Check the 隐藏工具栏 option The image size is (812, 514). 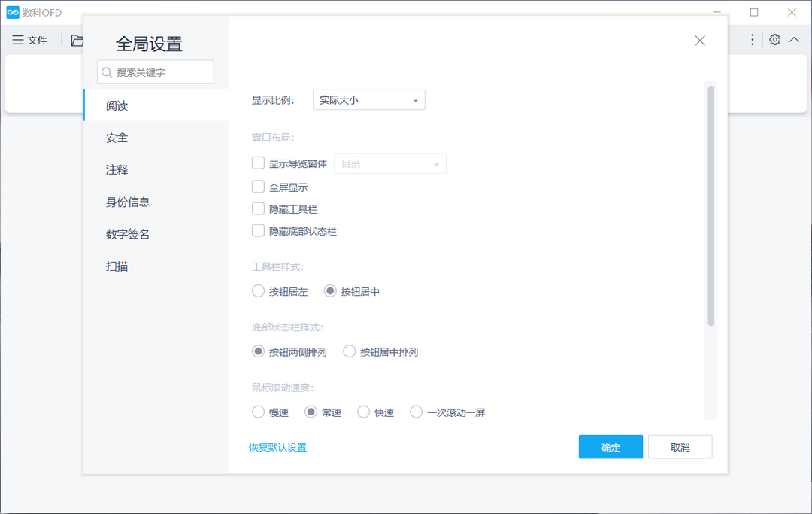tap(259, 208)
